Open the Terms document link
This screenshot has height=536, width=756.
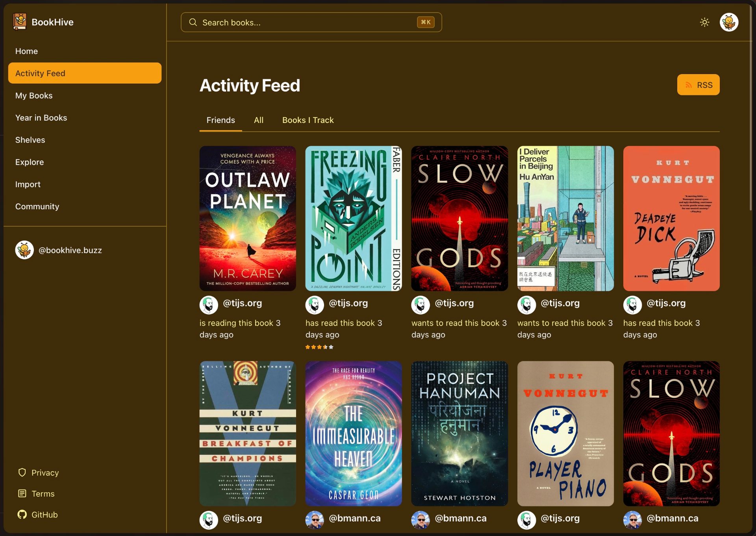click(36, 494)
